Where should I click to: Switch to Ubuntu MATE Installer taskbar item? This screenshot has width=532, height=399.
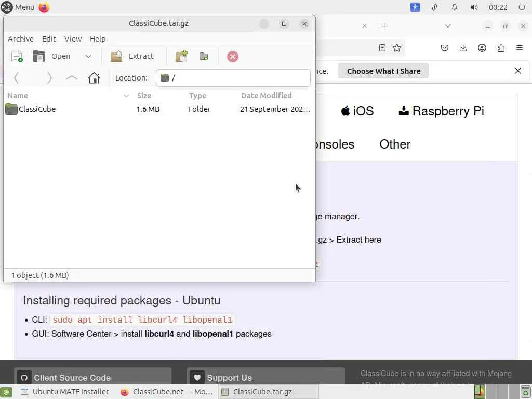point(64,392)
